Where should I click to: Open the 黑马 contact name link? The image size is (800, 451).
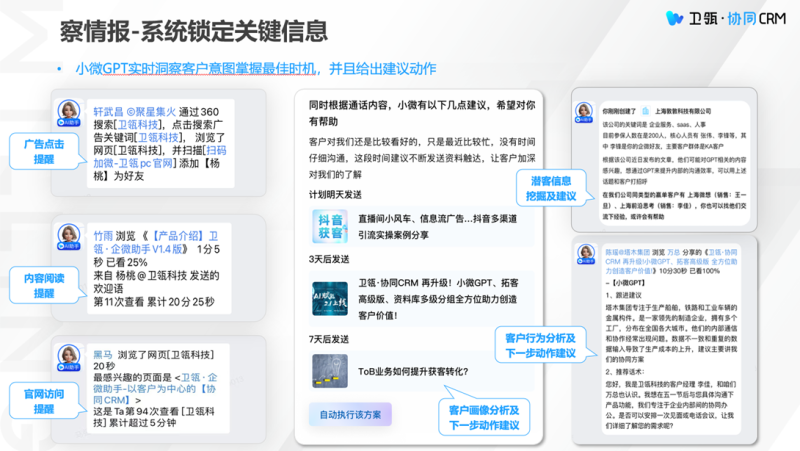103,355
